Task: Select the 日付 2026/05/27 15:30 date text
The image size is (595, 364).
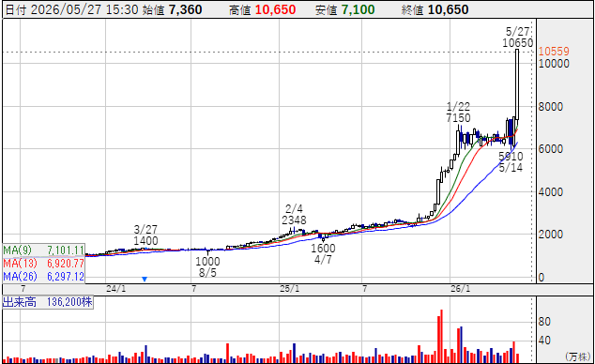Action: point(71,10)
